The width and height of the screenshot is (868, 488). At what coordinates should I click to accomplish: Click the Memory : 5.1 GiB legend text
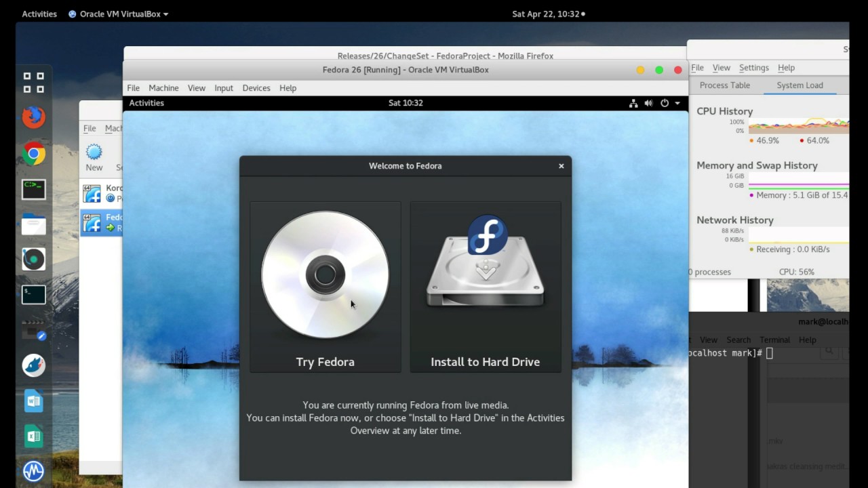(802, 195)
